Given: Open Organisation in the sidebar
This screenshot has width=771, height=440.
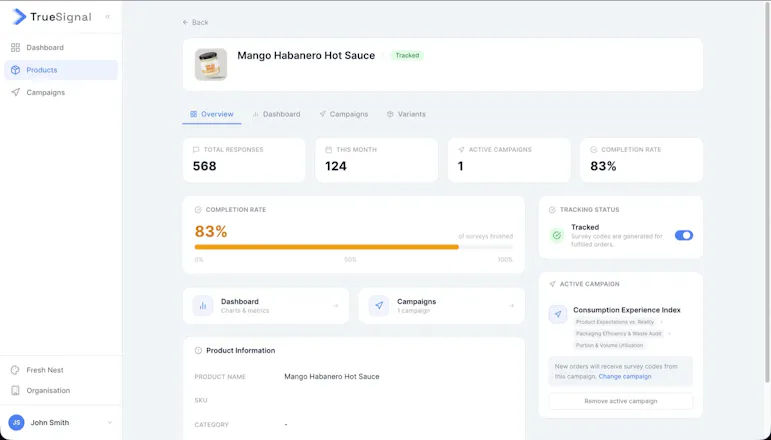Looking at the screenshot, I should pos(61,390).
